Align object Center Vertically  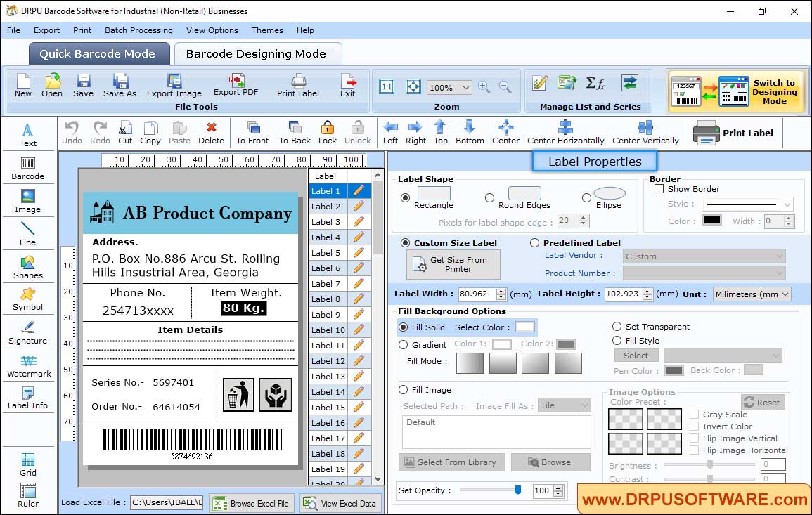pos(645,133)
